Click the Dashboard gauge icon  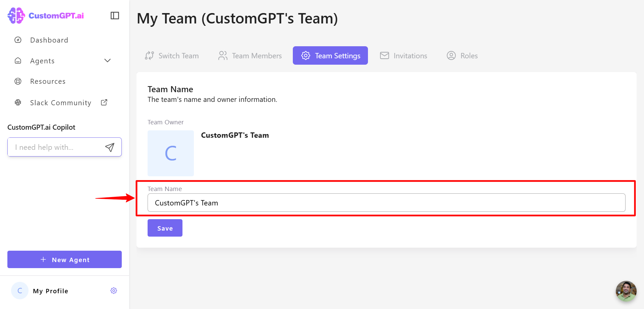(18, 40)
